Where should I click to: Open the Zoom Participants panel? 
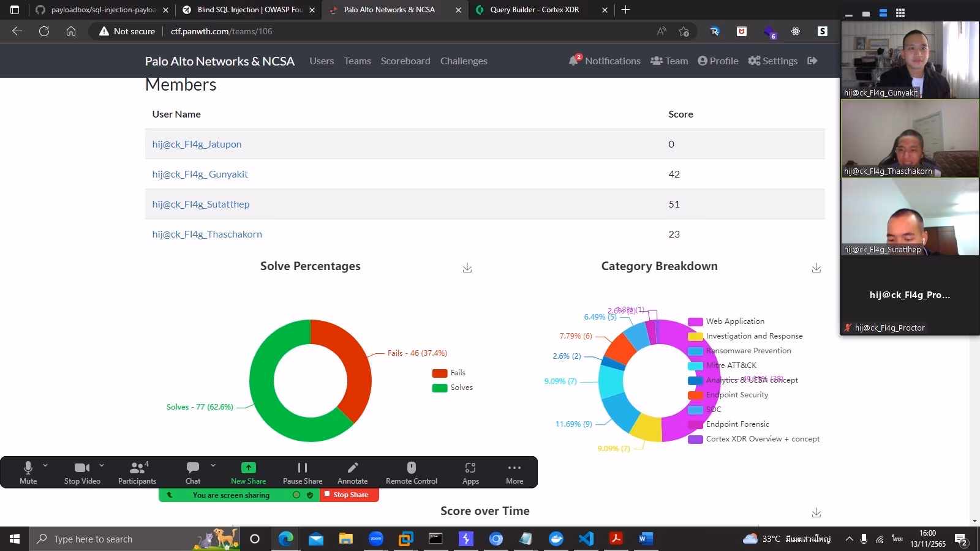click(137, 473)
